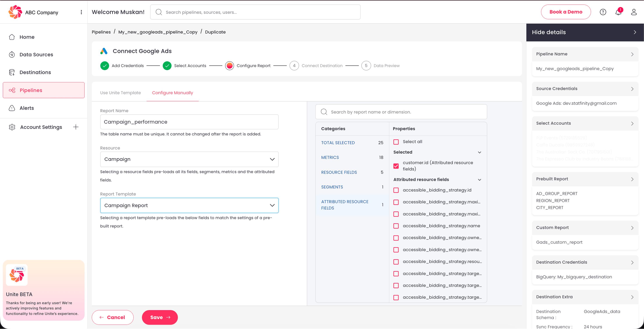Viewport: 644px width, 329px height.
Task: Collapse the Selected properties section
Action: click(x=479, y=152)
